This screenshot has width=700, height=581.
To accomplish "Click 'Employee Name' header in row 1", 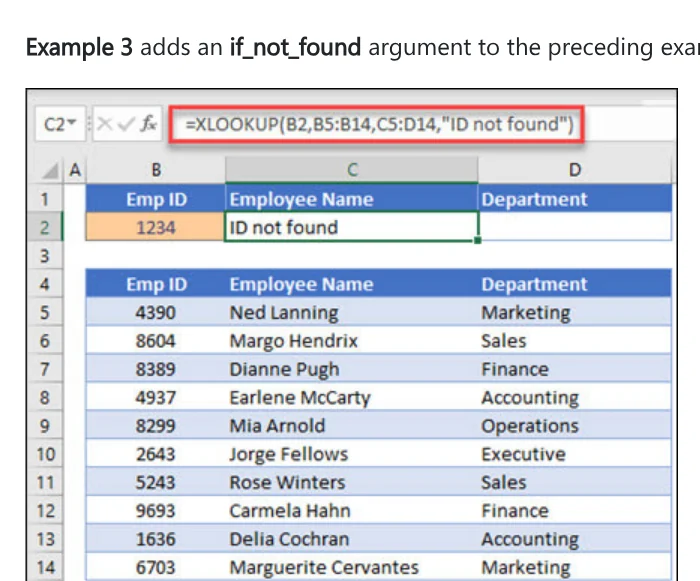I will tap(352, 199).
